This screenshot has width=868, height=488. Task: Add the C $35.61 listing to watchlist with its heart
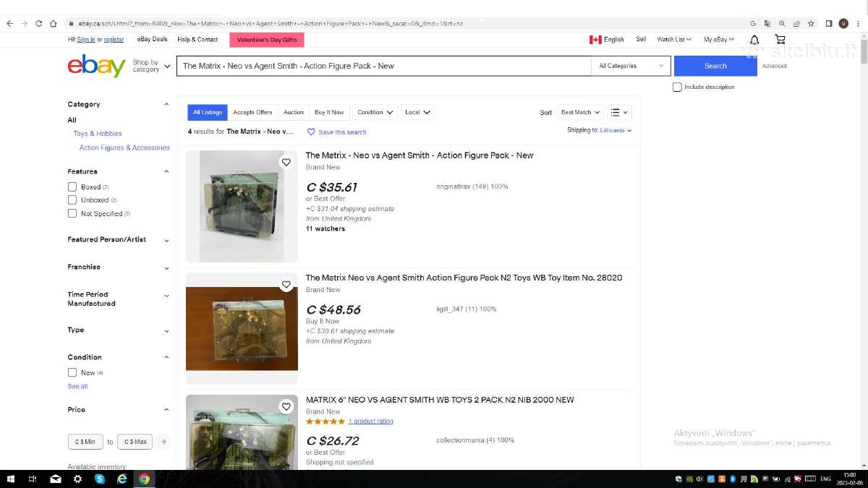click(286, 162)
